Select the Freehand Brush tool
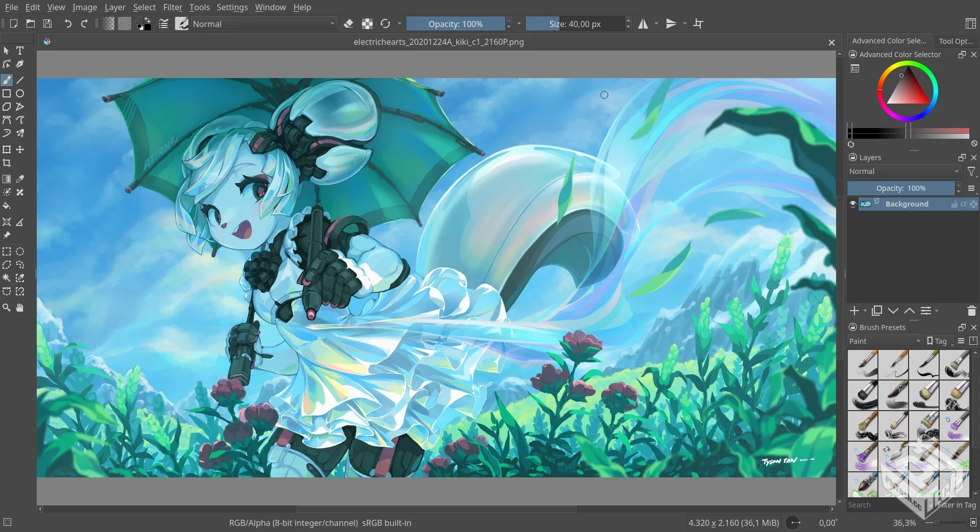 (x=7, y=80)
